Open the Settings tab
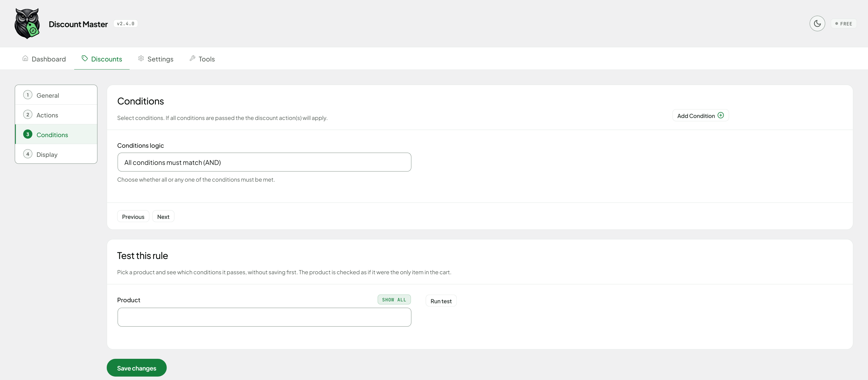This screenshot has height=380, width=868. (x=156, y=59)
